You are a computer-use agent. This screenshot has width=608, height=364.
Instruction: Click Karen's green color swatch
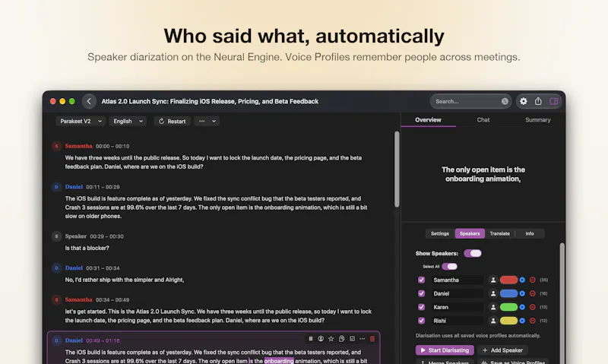click(x=508, y=307)
